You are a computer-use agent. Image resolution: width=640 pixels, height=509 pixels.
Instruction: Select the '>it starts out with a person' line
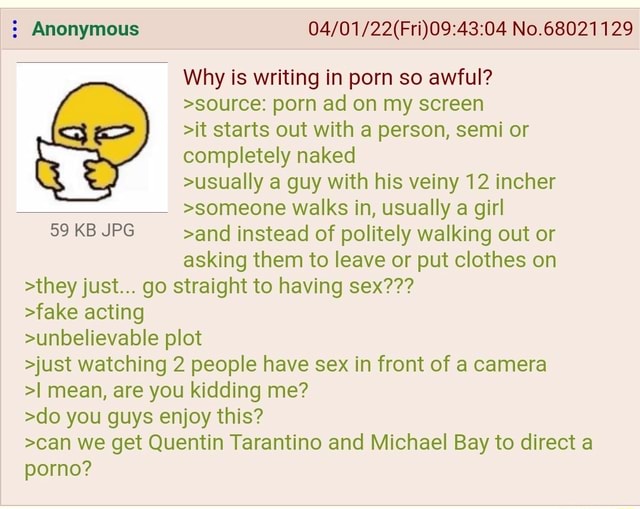(x=356, y=130)
